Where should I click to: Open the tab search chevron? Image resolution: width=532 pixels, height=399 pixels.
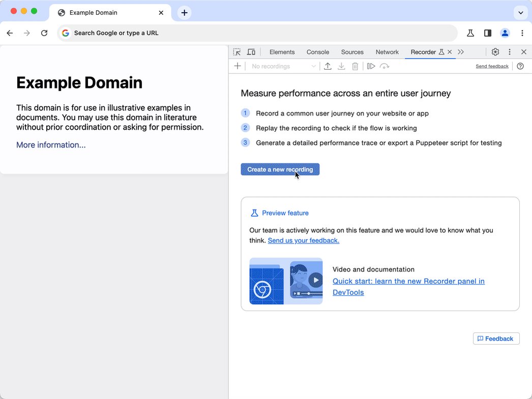coord(520,13)
